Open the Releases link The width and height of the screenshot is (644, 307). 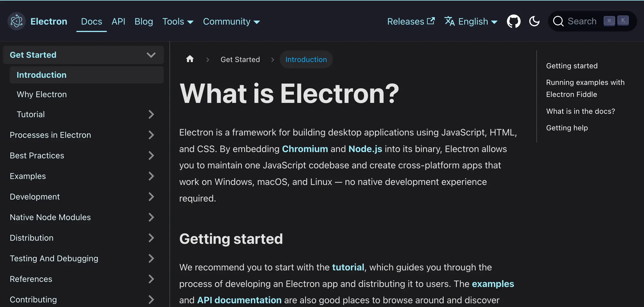411,21
